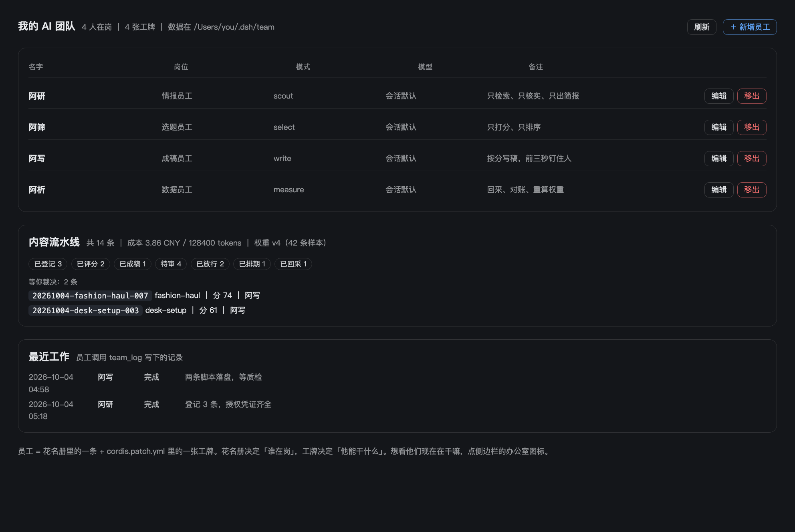Select the 已回采 1 status chip

pyautogui.click(x=293, y=264)
